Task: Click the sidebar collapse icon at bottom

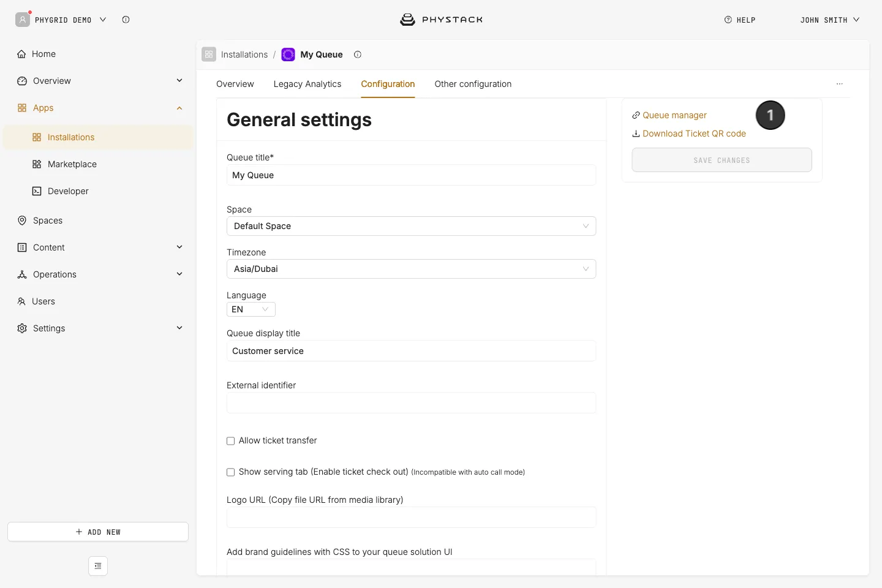Action: (x=98, y=566)
